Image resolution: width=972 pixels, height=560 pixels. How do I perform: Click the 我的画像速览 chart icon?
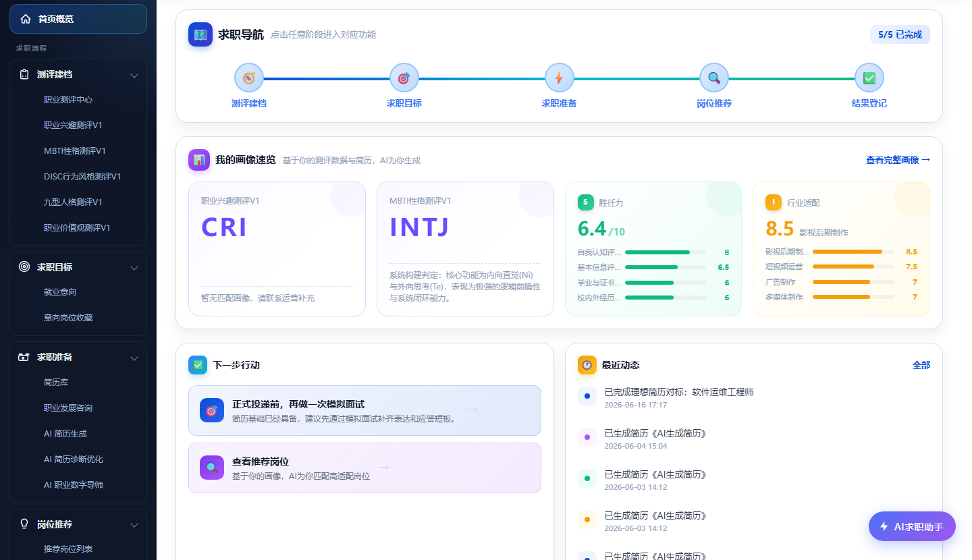(199, 160)
